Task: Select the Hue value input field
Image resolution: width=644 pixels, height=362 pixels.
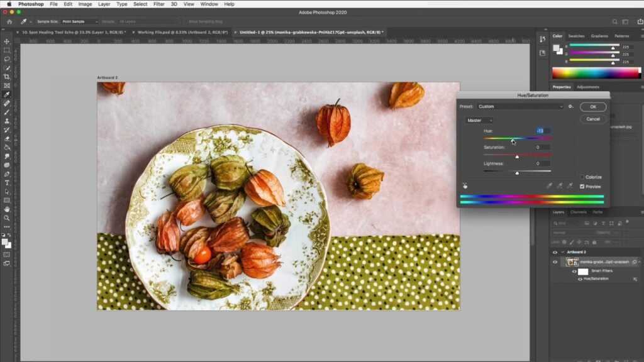Action: click(541, 131)
